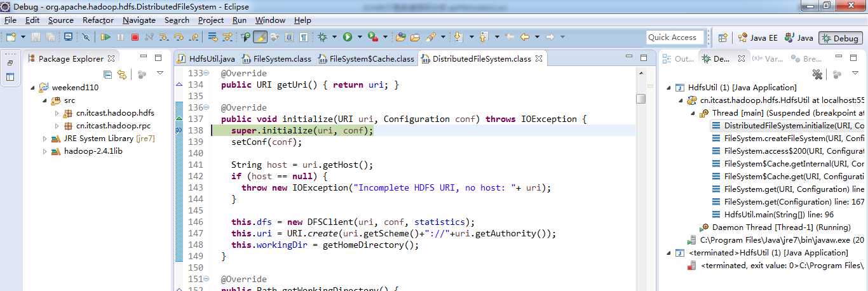Open the Window menu
Image resolution: width=868 pixels, height=291 pixels.
point(271,20)
